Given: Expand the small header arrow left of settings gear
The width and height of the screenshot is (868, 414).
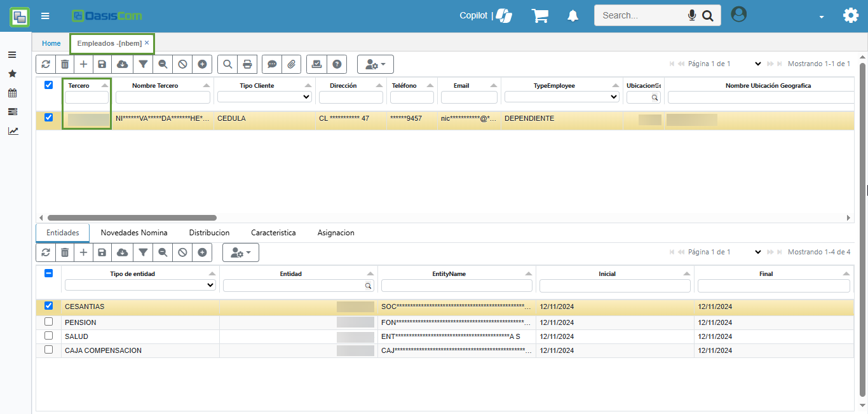Looking at the screenshot, I should coord(822,17).
